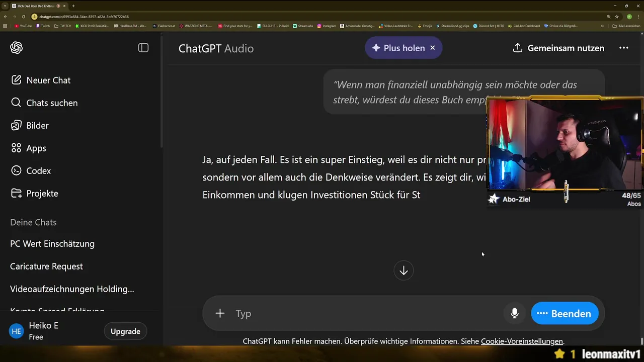
Task: Open the Bilder section
Action: point(30,125)
